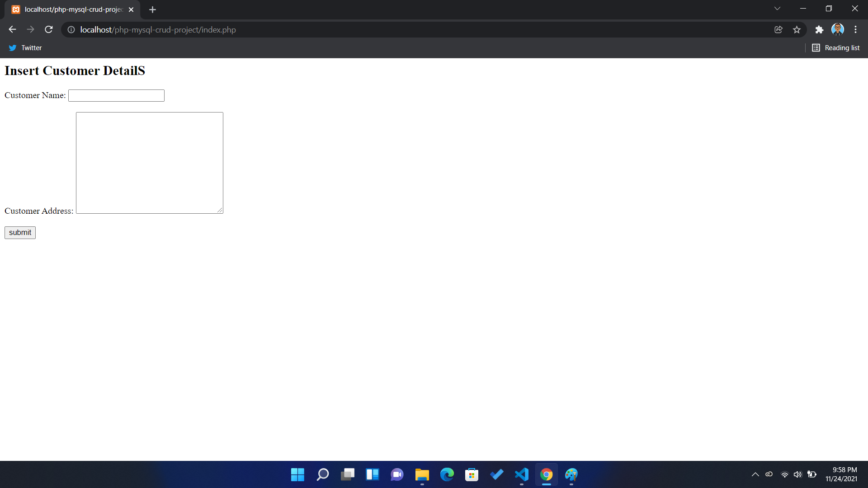The image size is (868, 488).
Task: Expand the hidden icons in system tray
Action: tap(755, 474)
